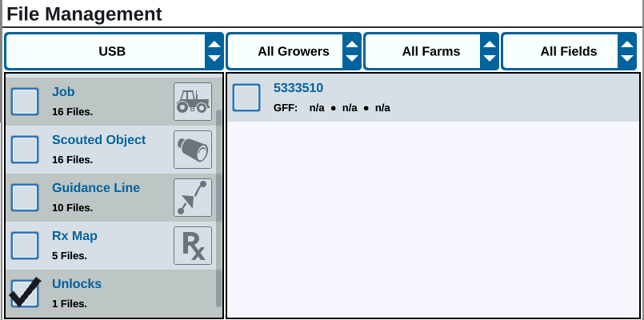644x320 pixels.
Task: Check the Guidance Line checkbox
Action: click(26, 198)
